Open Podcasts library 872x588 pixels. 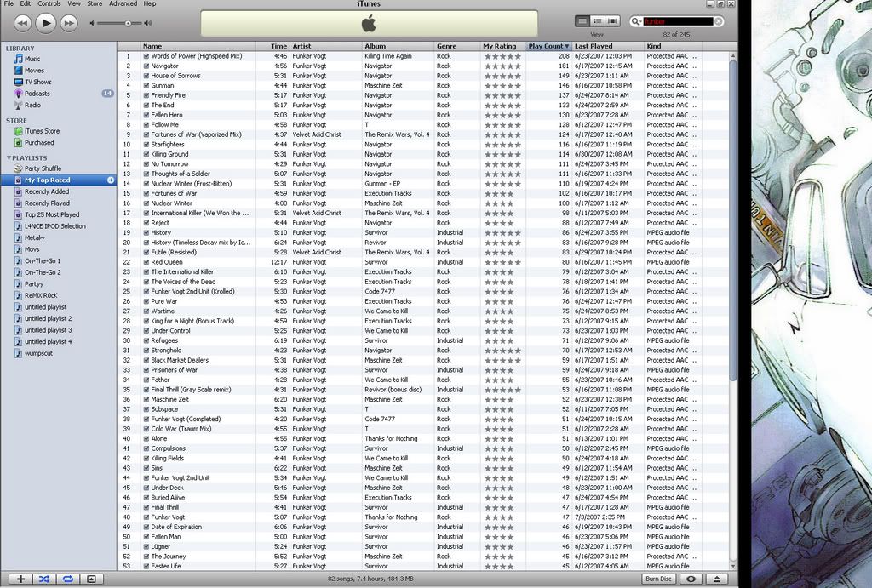tap(37, 94)
